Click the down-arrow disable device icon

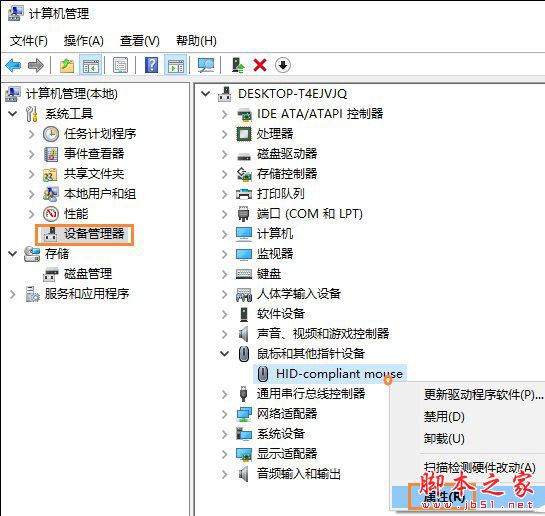coord(283,65)
